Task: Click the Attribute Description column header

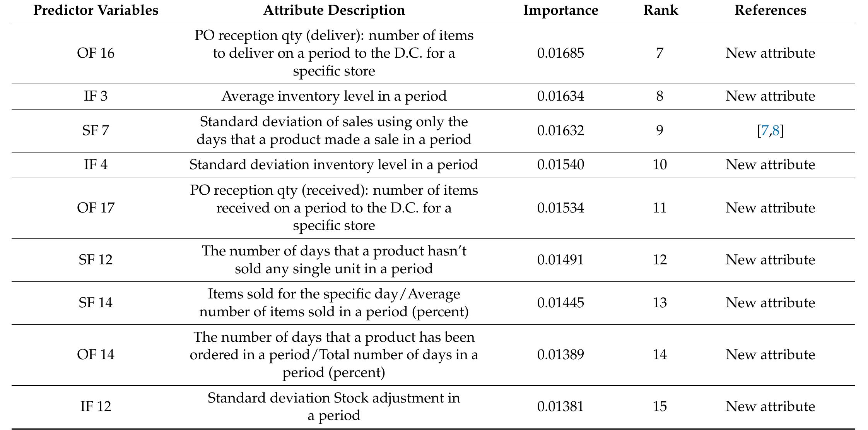Action: tap(334, 10)
